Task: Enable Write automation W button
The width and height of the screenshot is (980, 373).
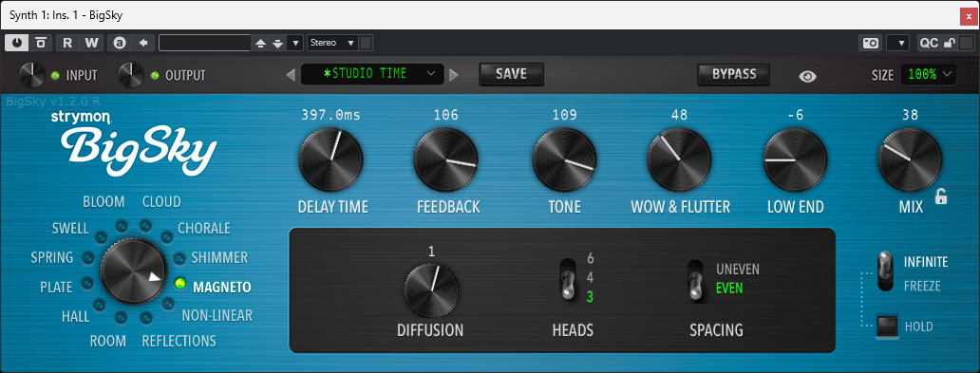Action: pos(91,43)
